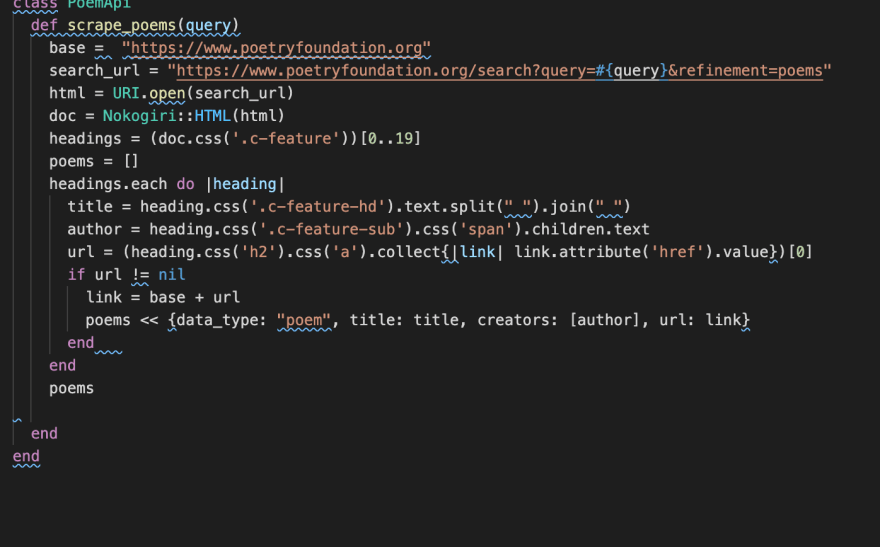The width and height of the screenshot is (880, 547).
Task: Click the 'link = base + url' line
Action: (163, 297)
